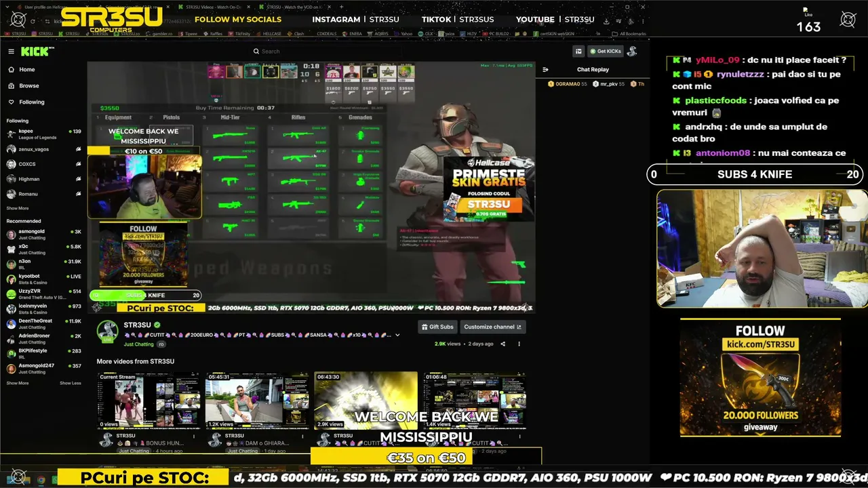Click BKPlifestyle avatar in Recommended
868x488 pixels.
tap(11, 354)
